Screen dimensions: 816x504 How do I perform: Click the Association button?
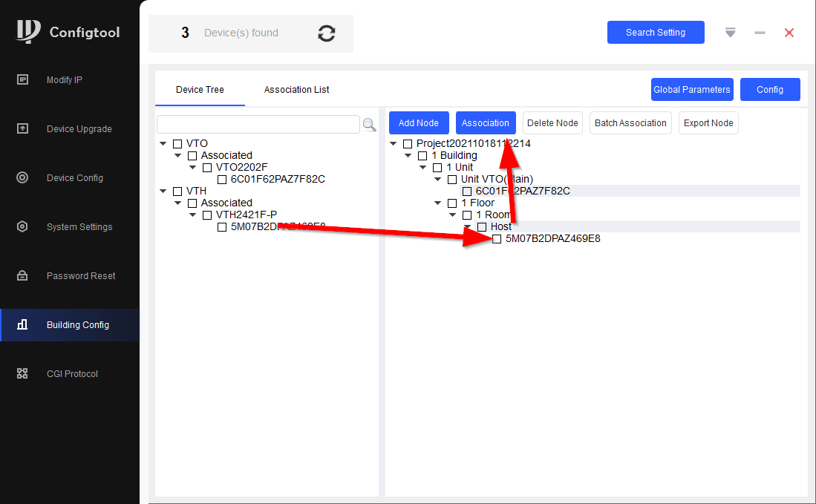tap(486, 122)
